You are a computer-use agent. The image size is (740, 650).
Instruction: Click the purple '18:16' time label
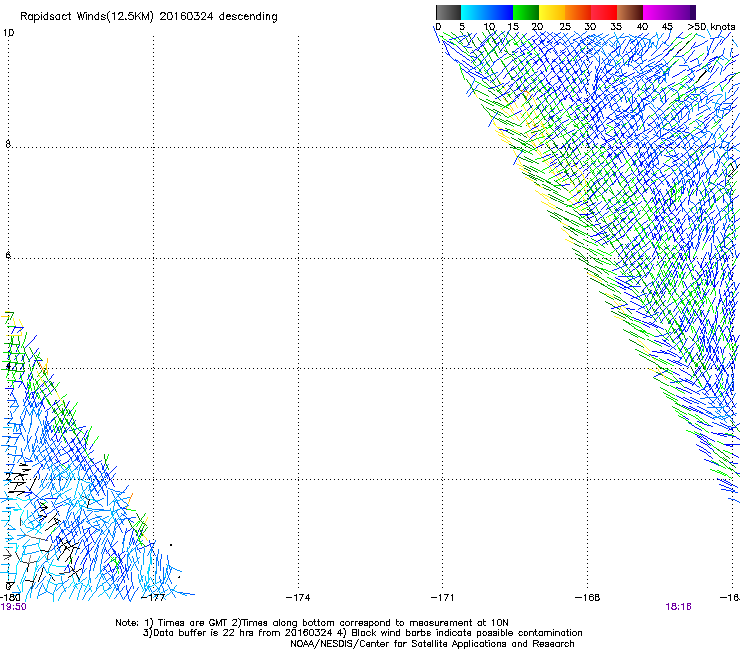pyautogui.click(x=679, y=607)
